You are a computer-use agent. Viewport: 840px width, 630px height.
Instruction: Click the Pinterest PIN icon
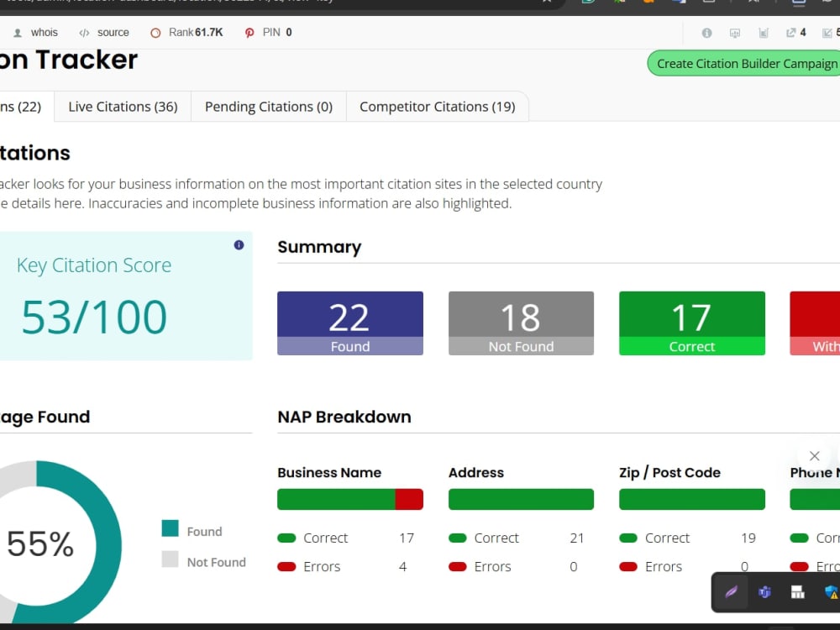[x=249, y=33]
